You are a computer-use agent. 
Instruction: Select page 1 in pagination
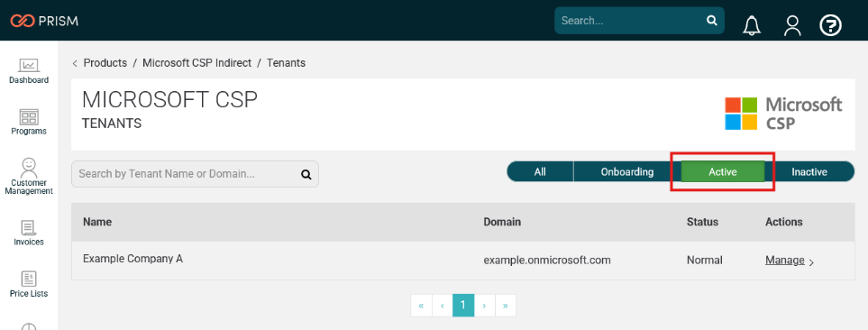(x=463, y=305)
